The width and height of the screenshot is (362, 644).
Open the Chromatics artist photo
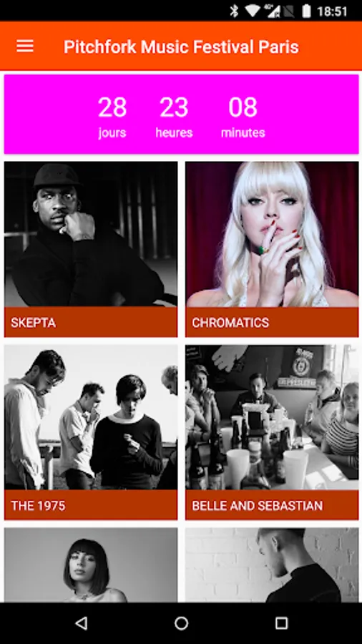tap(272, 234)
